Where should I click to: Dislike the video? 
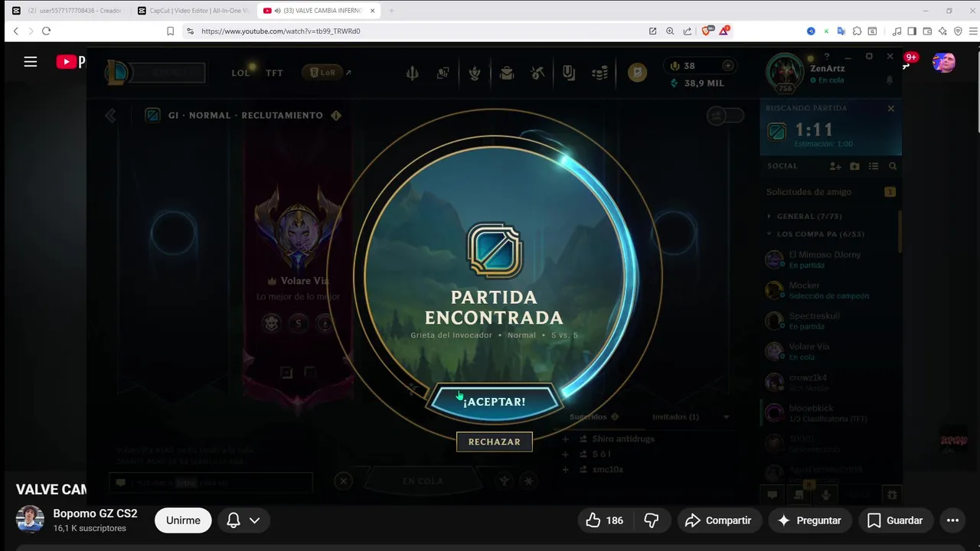(x=652, y=520)
